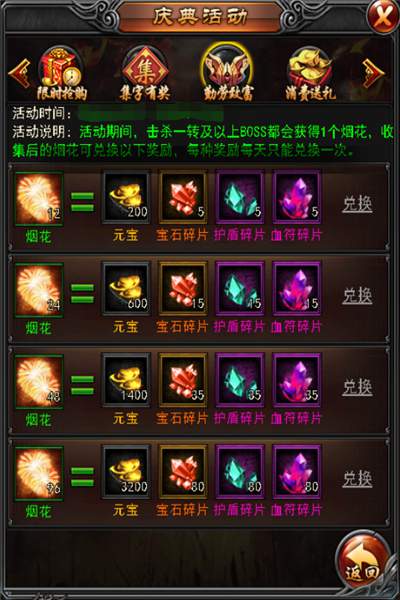Click 兑换 link for 24 烟花 reward
Screen dimensions: 400x600
coord(357,296)
